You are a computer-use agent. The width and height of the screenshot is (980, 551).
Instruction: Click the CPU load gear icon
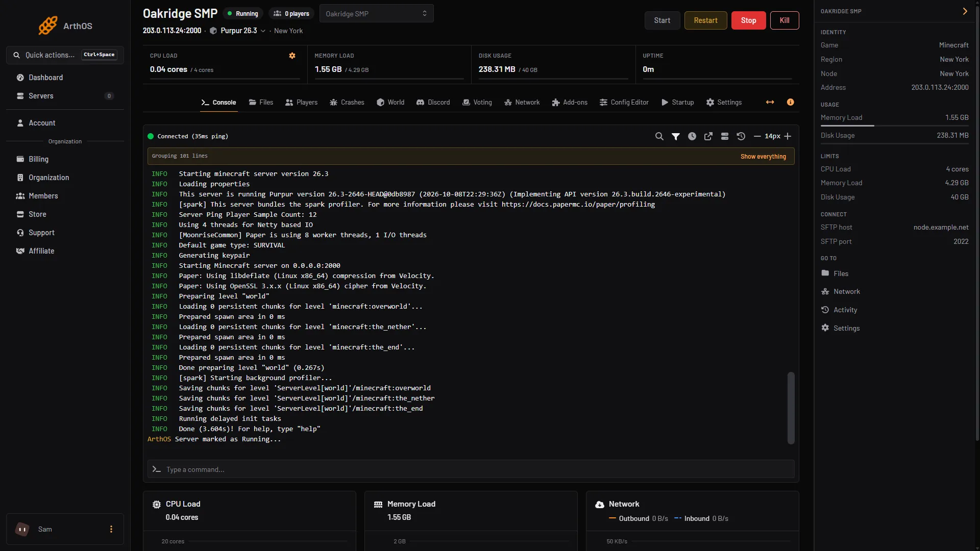point(292,56)
